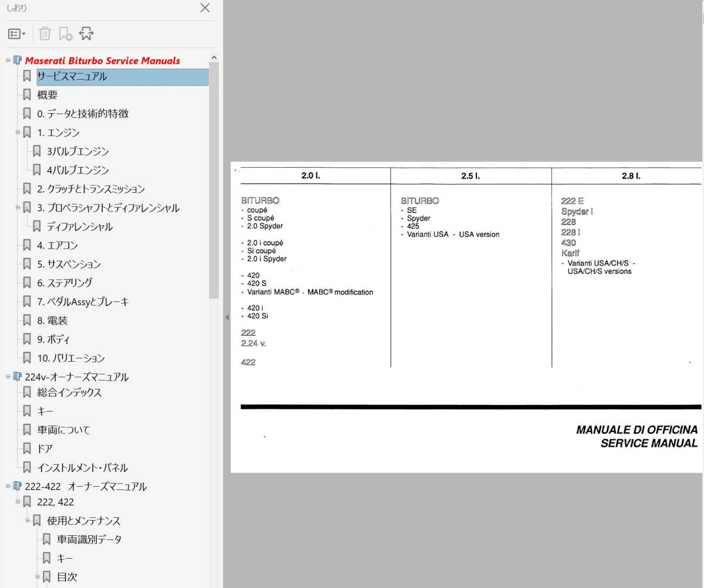Click bookmark icon beside 概要

[x=27, y=95]
